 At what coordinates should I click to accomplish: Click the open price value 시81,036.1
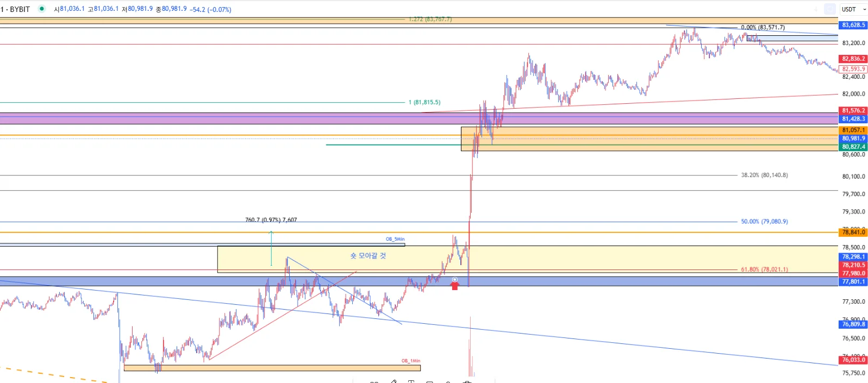[70, 9]
